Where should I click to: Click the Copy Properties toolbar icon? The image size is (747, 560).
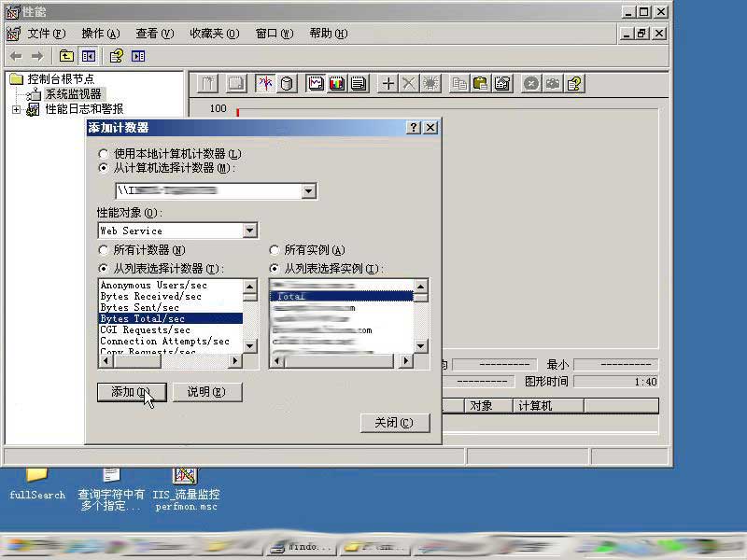[x=459, y=84]
